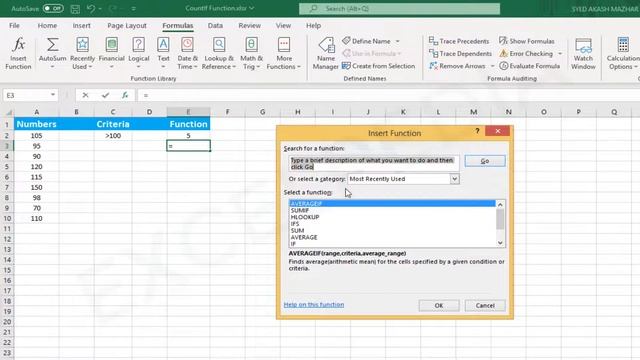
Task: Click the top search box labeled Search
Action: click(400, 9)
